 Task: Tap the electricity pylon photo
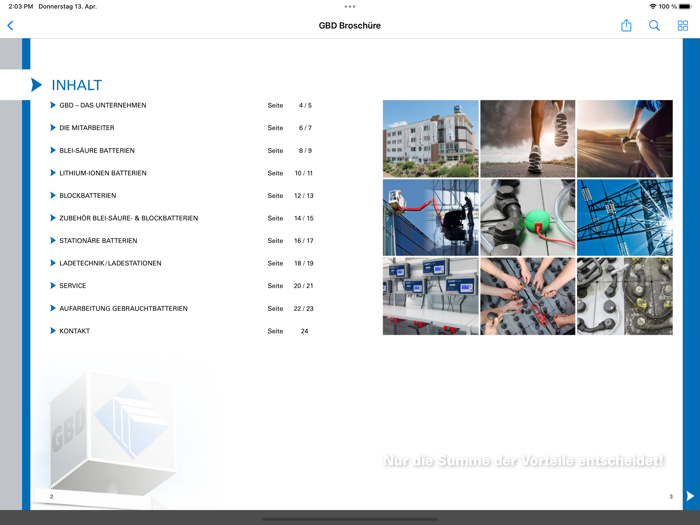coord(625,217)
